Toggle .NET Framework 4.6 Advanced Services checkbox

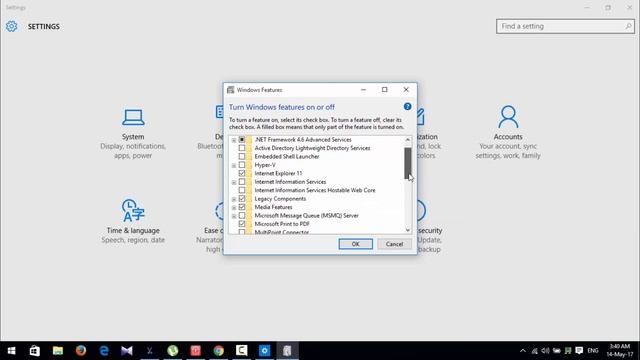point(242,140)
